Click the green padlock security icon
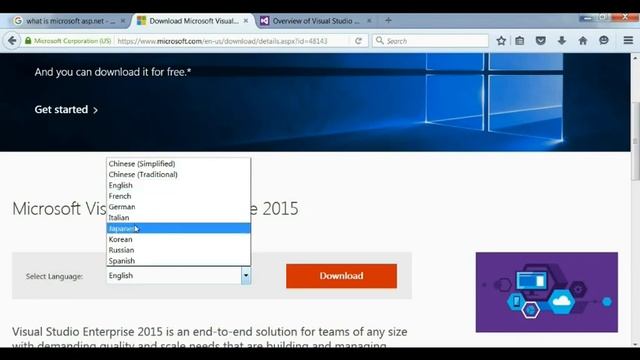640x360 pixels. pyautogui.click(x=28, y=41)
